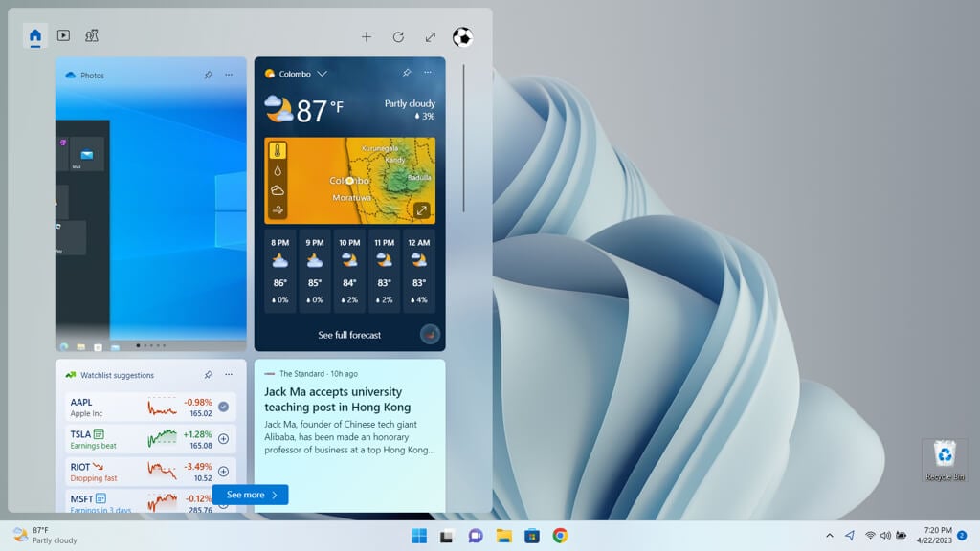The width and height of the screenshot is (980, 551).
Task: Select the Home tab in widgets
Action: 35,35
